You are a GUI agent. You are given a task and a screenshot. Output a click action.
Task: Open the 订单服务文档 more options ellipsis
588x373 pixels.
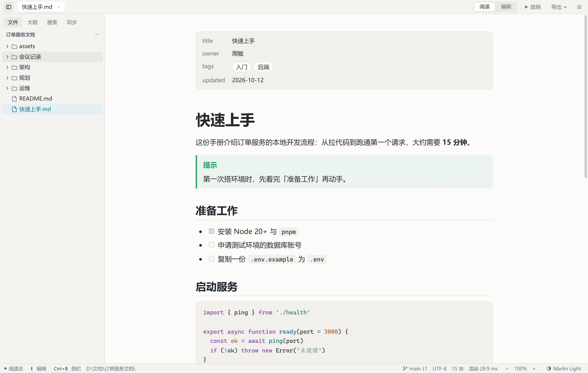pos(97,35)
